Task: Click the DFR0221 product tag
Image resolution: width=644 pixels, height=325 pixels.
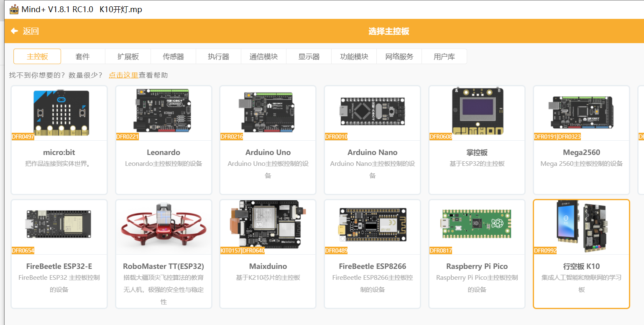Action: click(128, 137)
